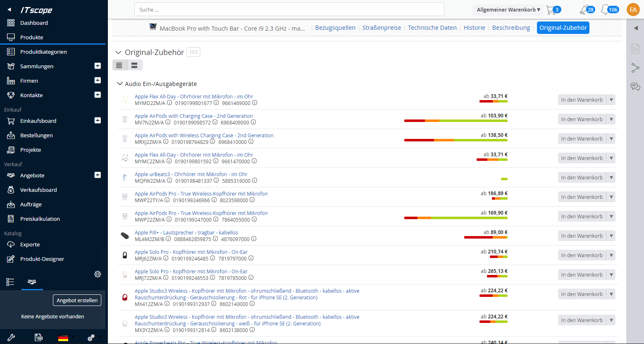Add Apple urBeats3 to Warenkorb
This screenshot has width=644, height=344.
[x=582, y=177]
